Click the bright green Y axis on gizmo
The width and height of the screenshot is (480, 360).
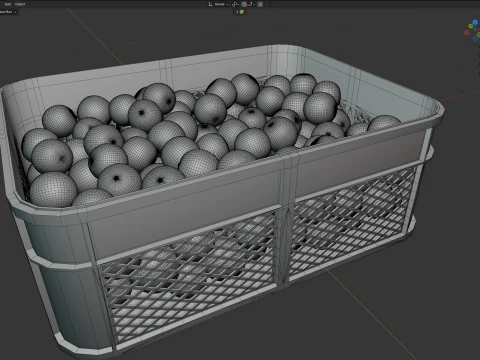[x=471, y=26]
